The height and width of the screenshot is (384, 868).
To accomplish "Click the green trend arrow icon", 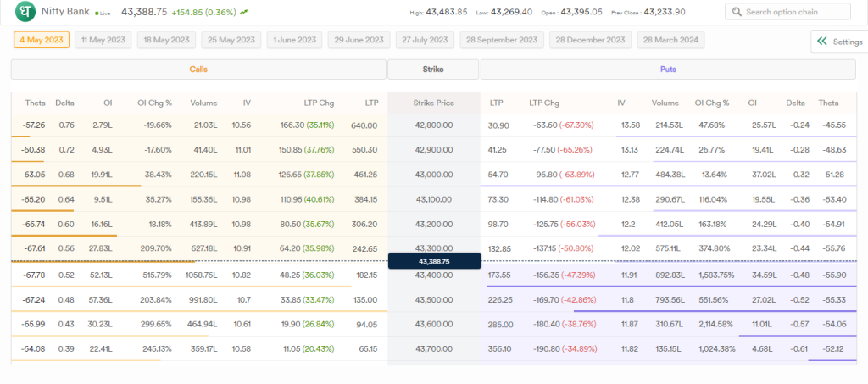I will (x=244, y=12).
